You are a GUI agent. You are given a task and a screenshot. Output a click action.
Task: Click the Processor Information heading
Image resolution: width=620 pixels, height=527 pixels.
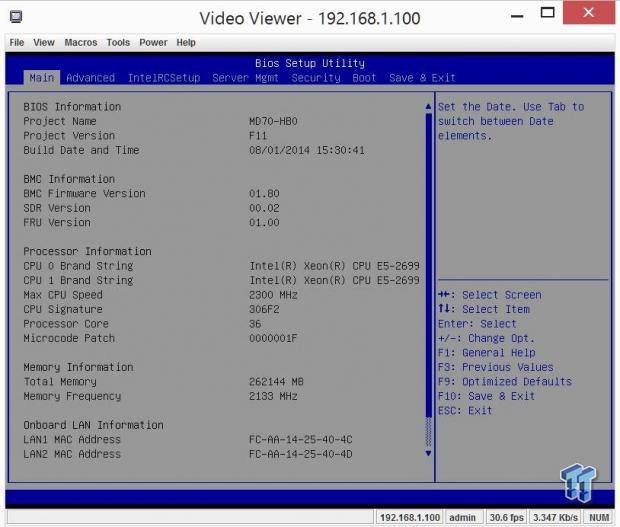(87, 251)
